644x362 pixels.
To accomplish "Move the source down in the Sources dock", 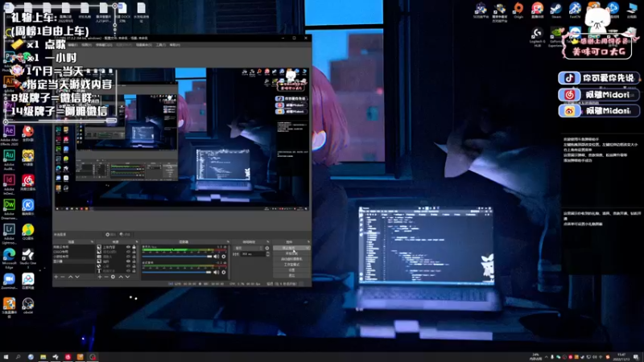I will point(127,277).
